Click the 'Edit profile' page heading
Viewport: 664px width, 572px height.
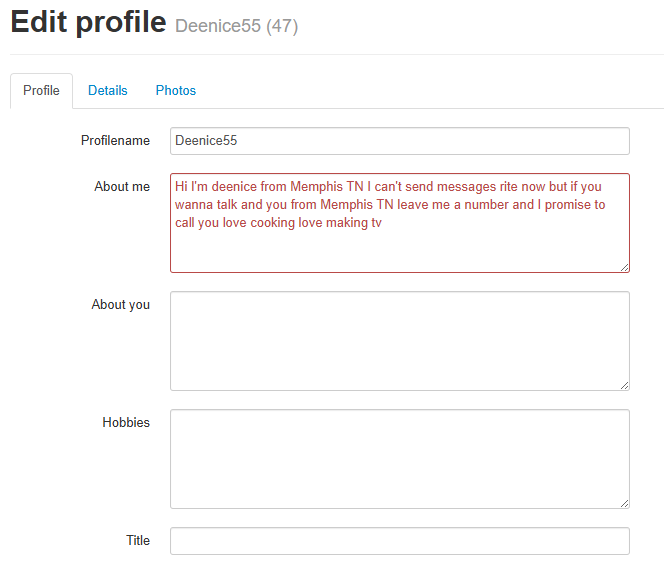tap(88, 22)
